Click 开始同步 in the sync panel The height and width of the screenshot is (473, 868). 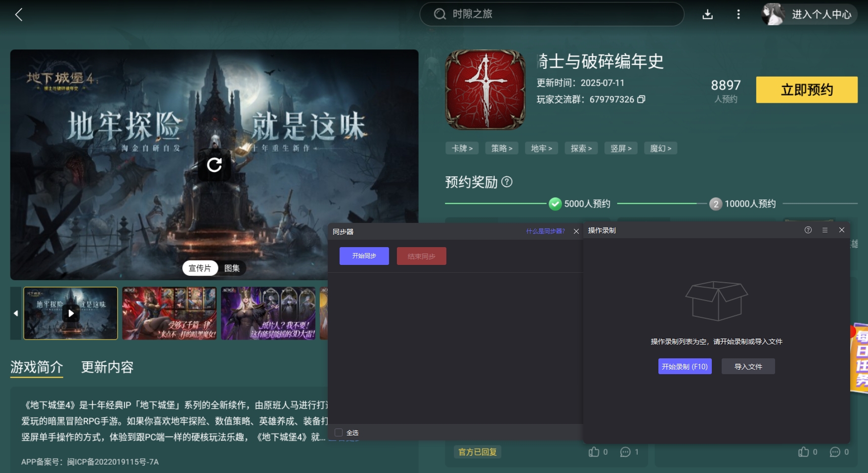pos(364,256)
